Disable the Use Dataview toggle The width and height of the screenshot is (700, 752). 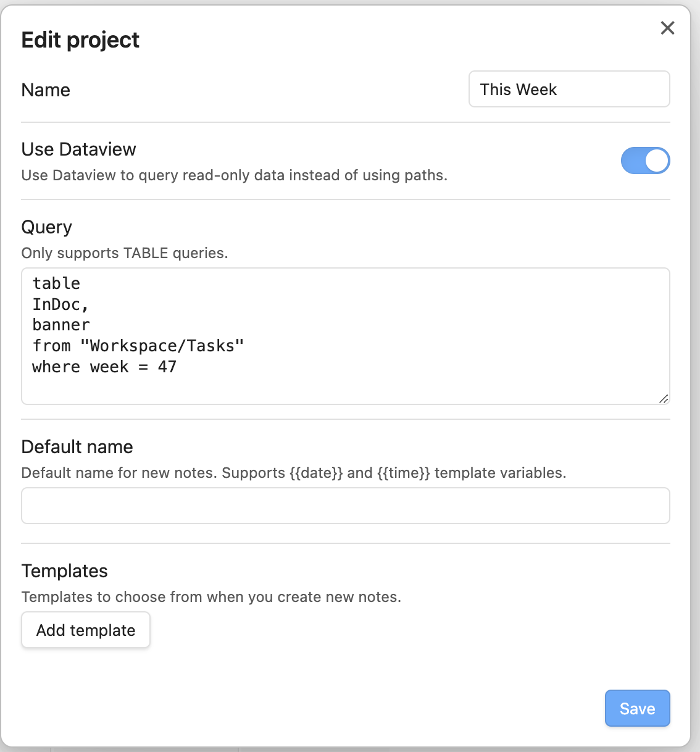tap(646, 161)
